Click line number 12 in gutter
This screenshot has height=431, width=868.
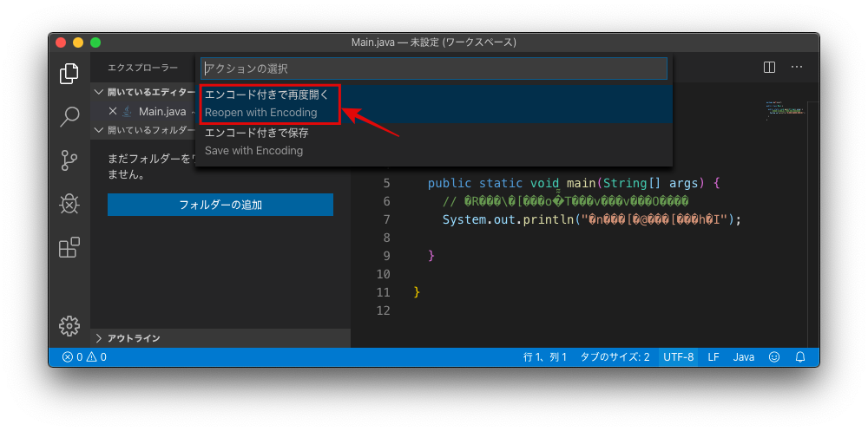[x=383, y=310]
